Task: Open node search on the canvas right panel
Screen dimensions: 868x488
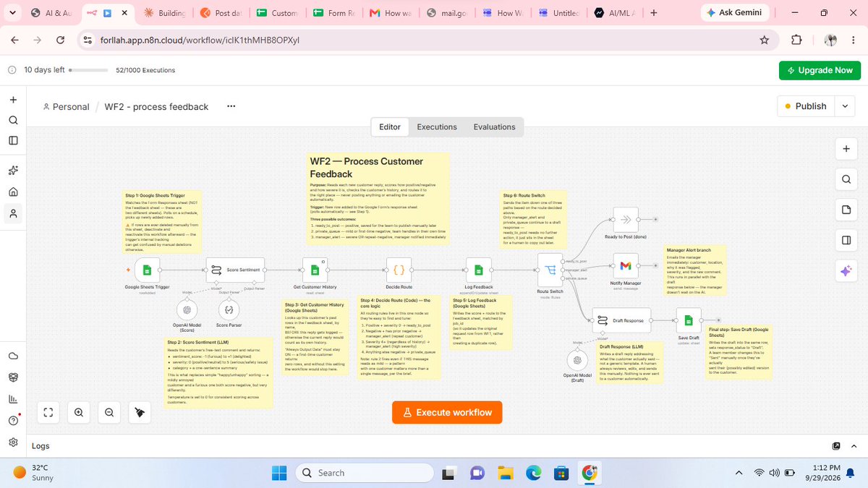Action: (x=846, y=179)
